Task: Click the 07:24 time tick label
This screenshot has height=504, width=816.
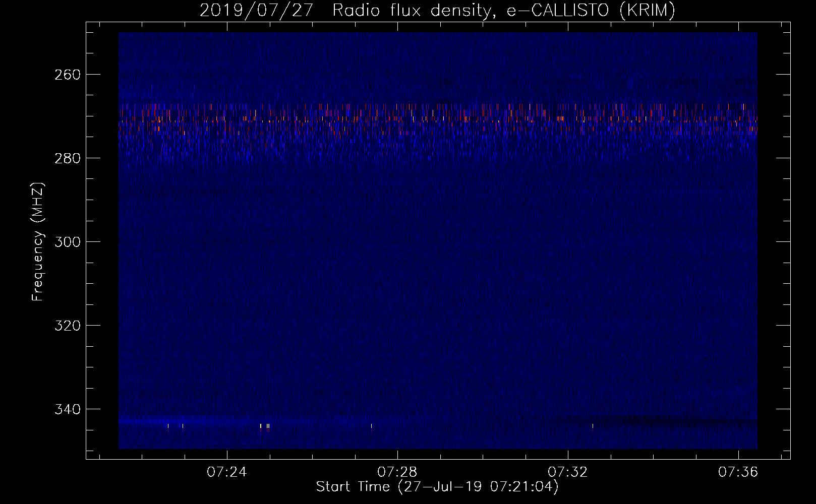Action: tap(227, 472)
